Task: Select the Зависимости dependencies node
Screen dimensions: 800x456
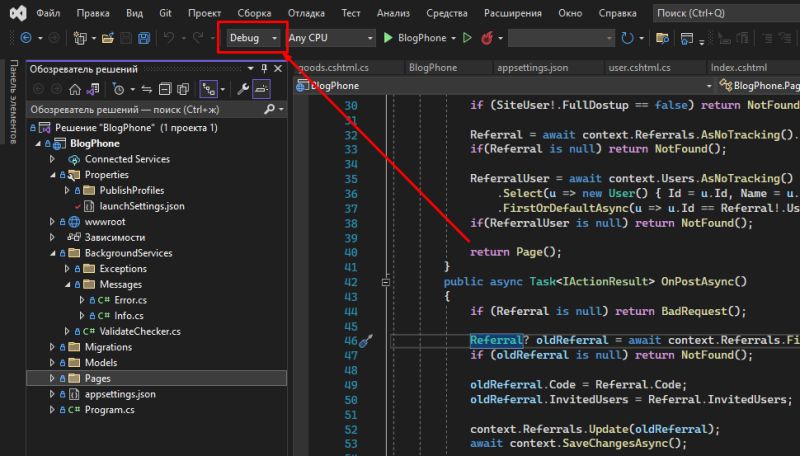Action: pos(114,237)
